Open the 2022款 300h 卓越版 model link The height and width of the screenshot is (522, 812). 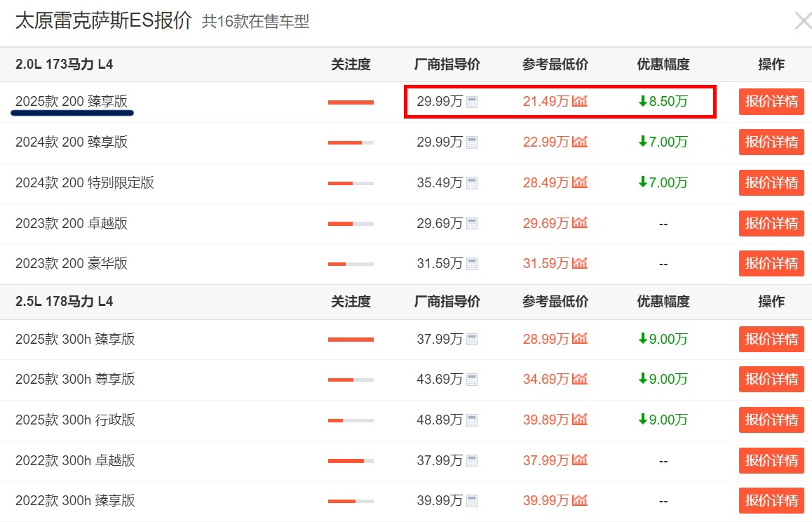[x=75, y=460]
